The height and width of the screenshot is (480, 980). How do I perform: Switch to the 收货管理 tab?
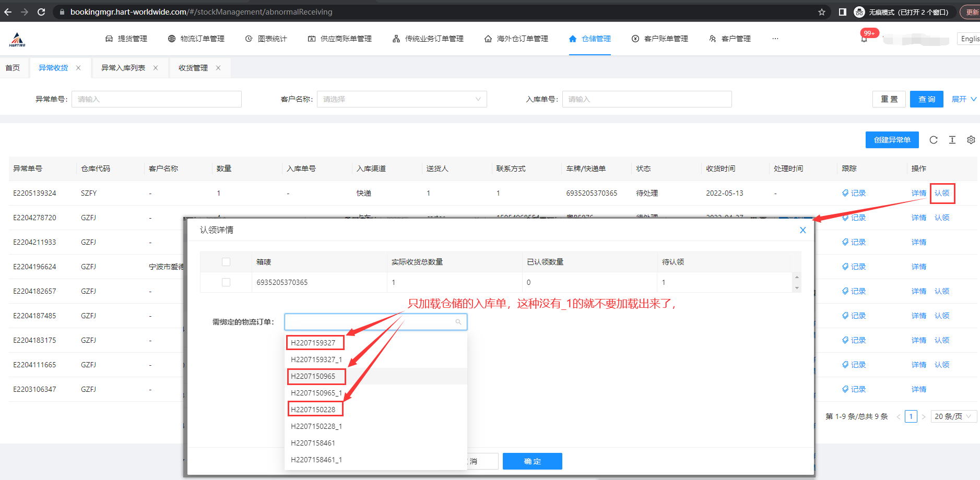coord(193,68)
